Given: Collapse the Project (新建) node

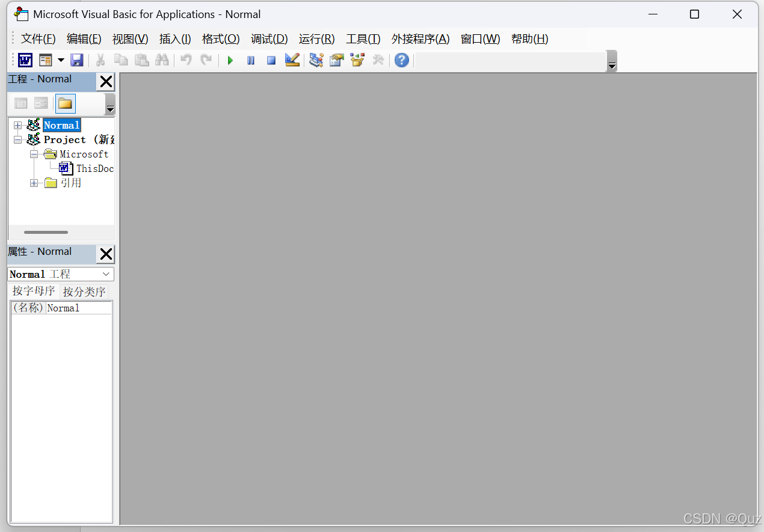Looking at the screenshot, I should (x=17, y=139).
